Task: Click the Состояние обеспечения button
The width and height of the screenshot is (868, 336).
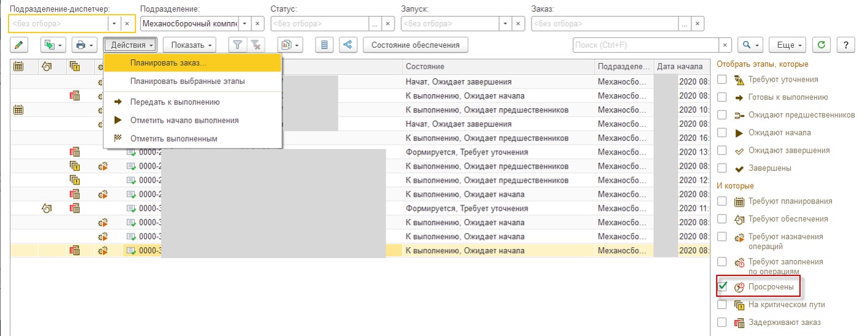Action: pos(415,45)
